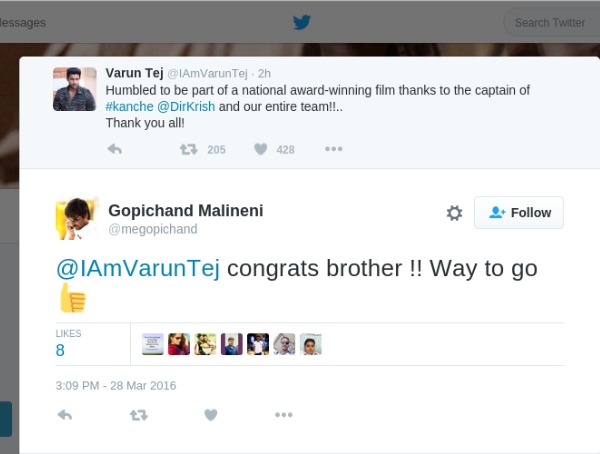This screenshot has width=600, height=454.
Task: Open more options on Varun Tej's tweet
Action: 333,149
